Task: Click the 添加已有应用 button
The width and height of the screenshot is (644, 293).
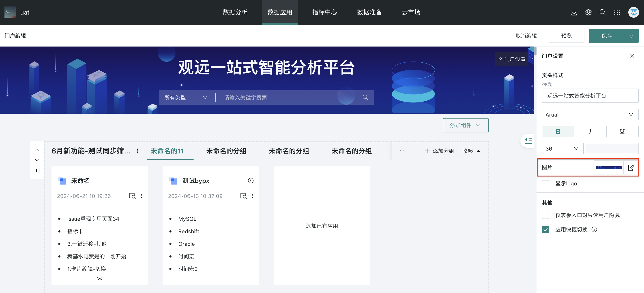Action: (322, 226)
